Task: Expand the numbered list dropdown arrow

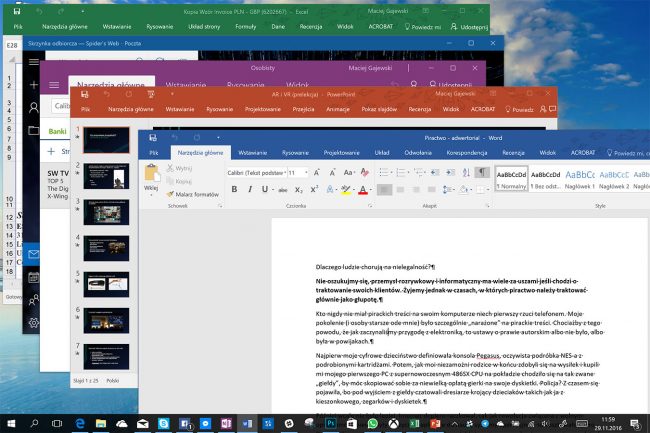Action: tap(408, 172)
